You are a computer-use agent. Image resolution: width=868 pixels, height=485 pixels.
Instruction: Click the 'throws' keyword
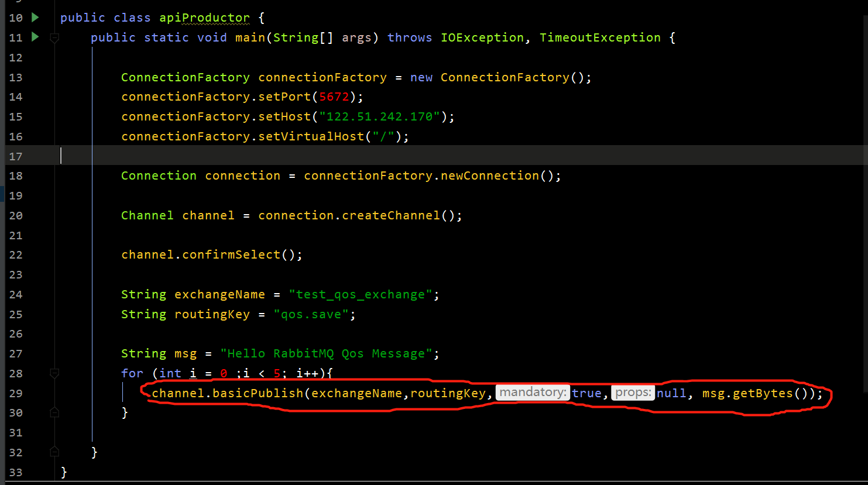click(410, 37)
